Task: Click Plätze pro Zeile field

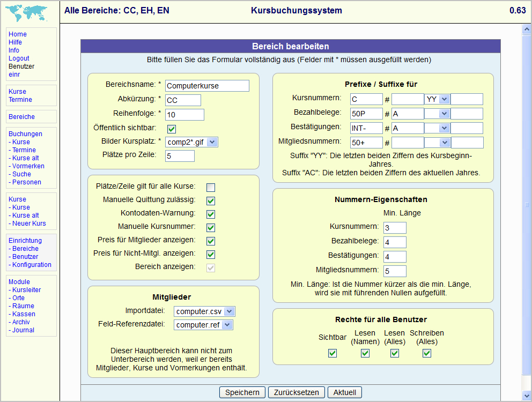Action: (x=180, y=156)
